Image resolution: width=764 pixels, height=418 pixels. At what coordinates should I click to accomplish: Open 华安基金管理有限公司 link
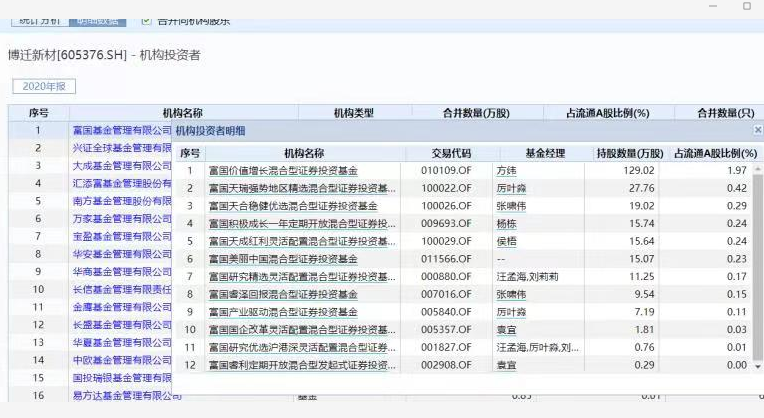click(122, 254)
